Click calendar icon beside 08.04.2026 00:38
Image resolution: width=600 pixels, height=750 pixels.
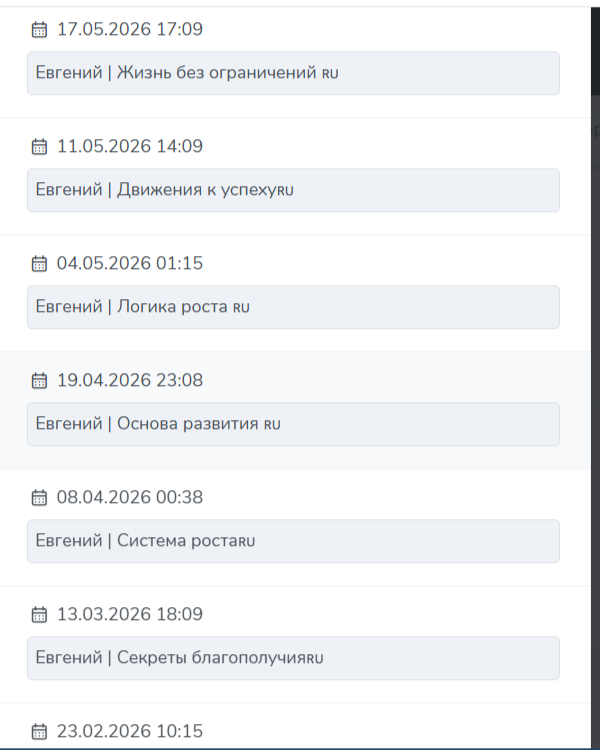39,497
